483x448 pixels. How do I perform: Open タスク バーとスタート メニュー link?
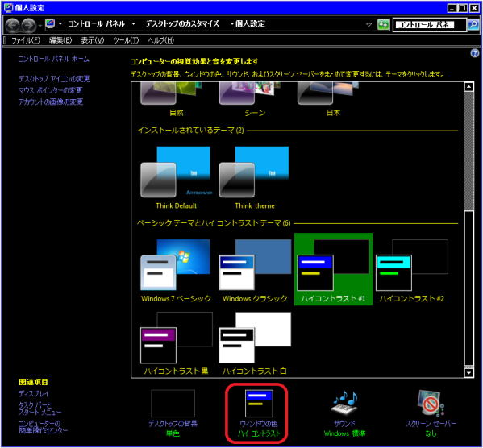click(x=40, y=409)
